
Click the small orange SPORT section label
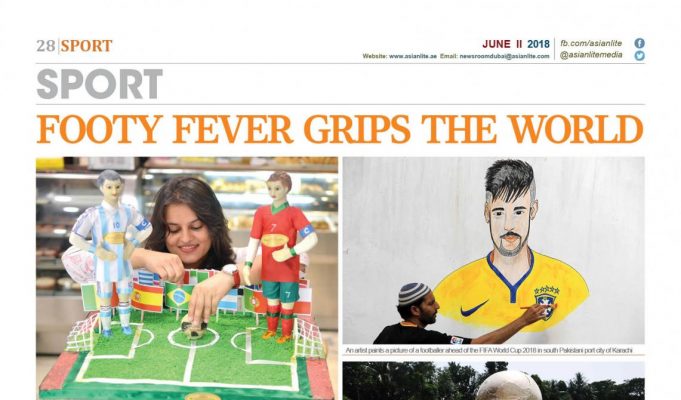[86, 46]
